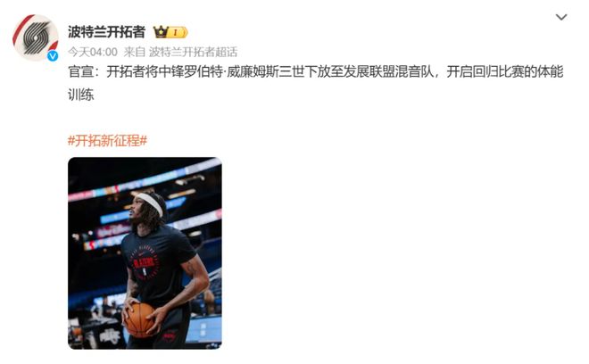Click the 来自 source label
The height and width of the screenshot is (364, 589).
135,52
